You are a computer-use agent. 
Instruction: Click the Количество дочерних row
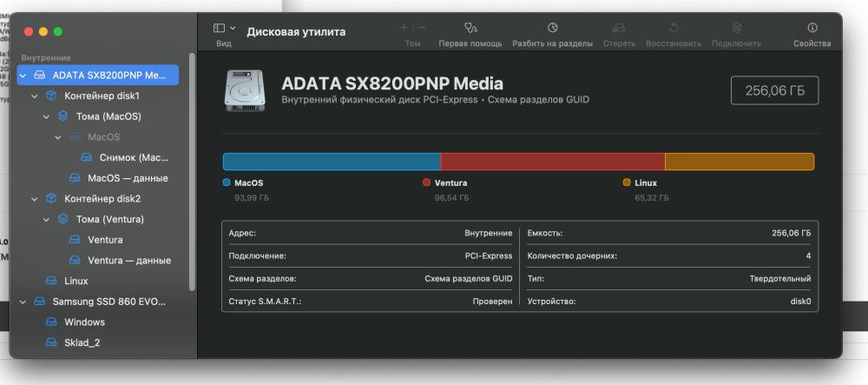coord(669,256)
